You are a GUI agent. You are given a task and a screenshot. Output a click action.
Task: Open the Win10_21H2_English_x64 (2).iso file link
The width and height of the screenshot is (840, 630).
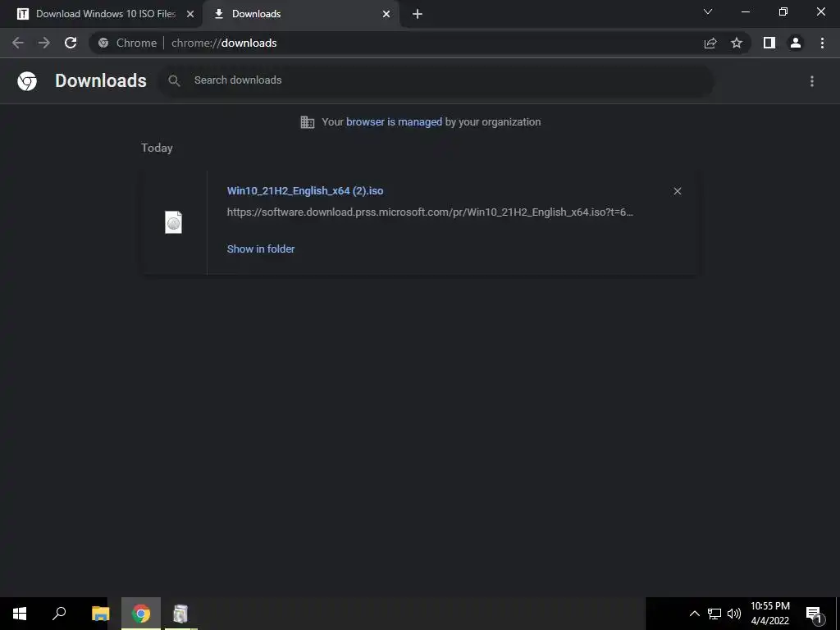point(305,190)
